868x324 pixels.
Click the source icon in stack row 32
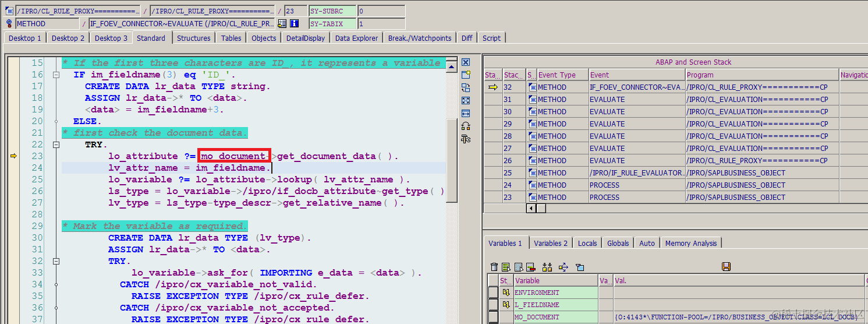point(532,87)
